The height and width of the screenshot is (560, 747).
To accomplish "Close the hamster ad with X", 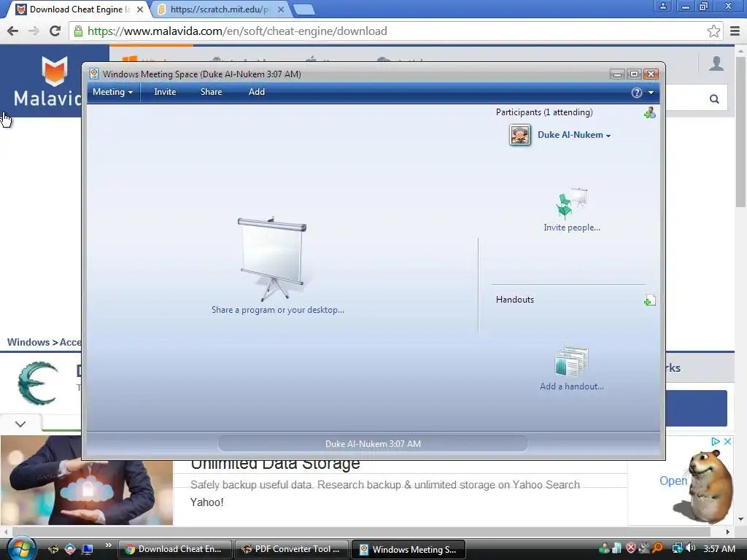I will (x=727, y=441).
